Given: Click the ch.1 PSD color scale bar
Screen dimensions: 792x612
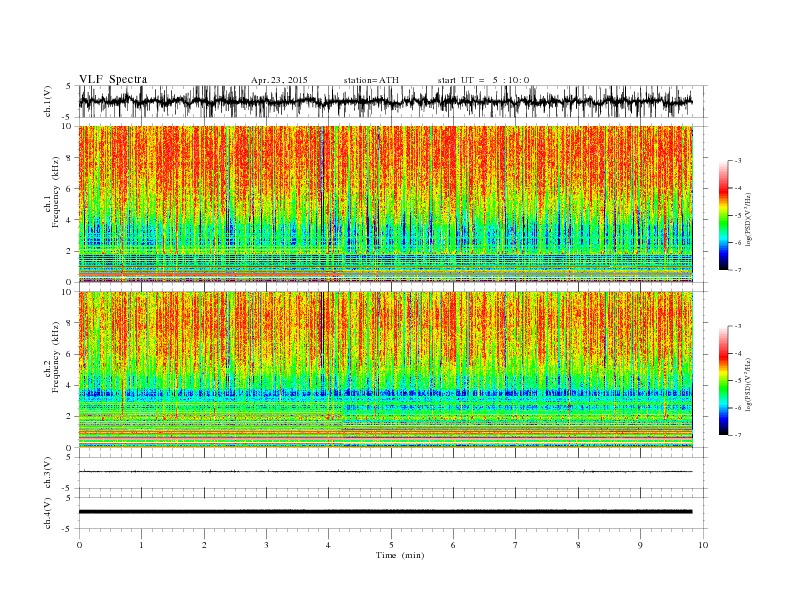Looking at the screenshot, I should 723,215.
